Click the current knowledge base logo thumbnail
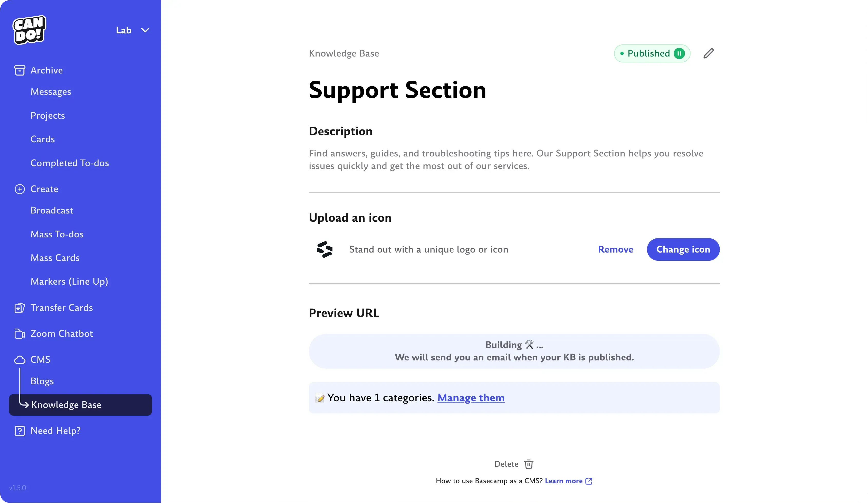Viewport: 868px width, 503px height. tap(324, 249)
